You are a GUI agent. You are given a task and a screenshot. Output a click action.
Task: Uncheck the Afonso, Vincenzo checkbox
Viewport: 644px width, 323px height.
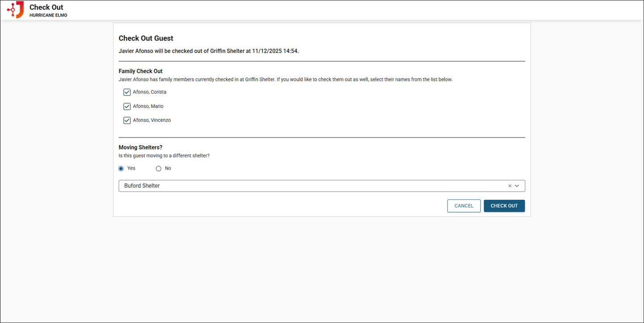pos(127,120)
